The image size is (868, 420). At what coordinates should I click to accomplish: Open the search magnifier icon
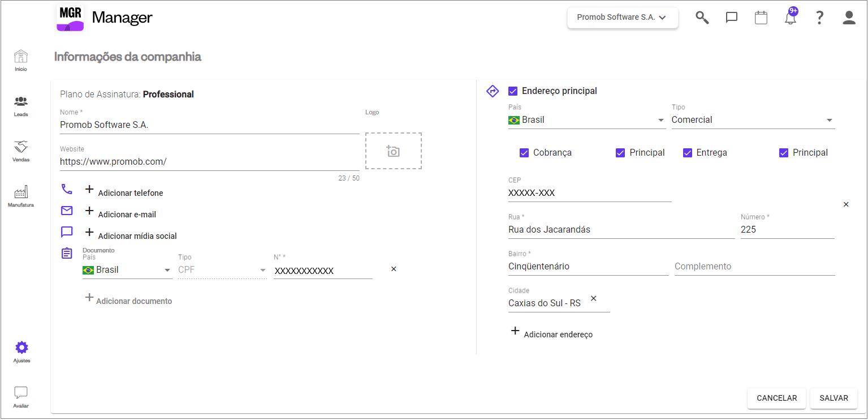pos(702,18)
